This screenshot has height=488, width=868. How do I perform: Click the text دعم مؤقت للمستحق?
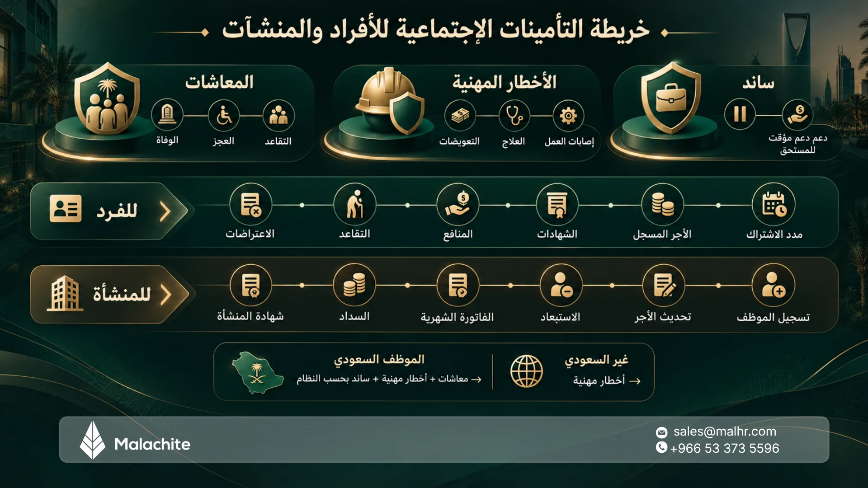point(798,144)
